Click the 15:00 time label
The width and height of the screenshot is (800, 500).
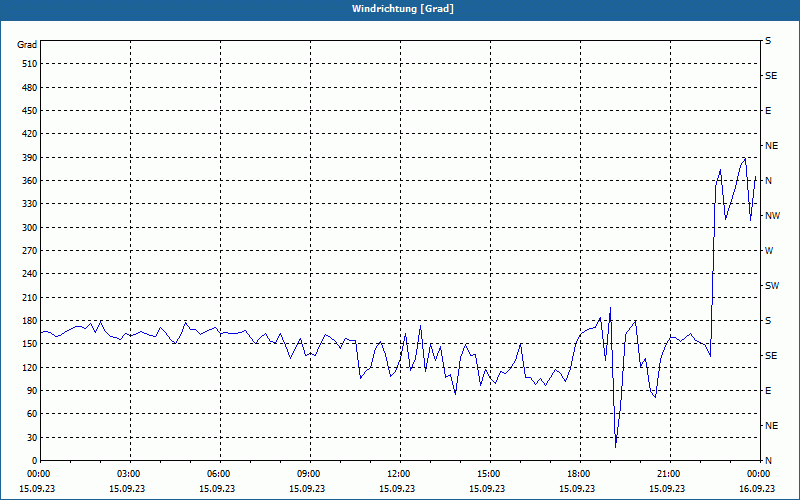[x=488, y=473]
